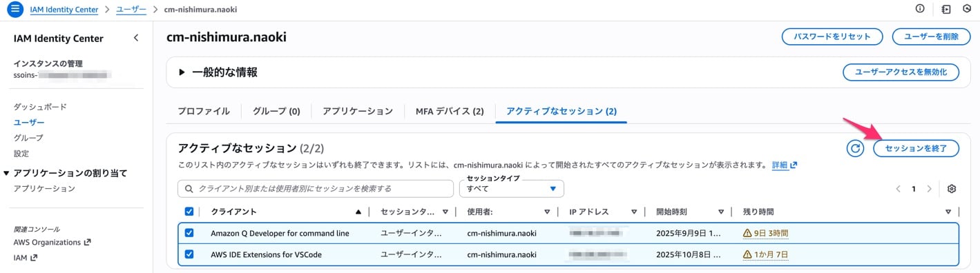The height and width of the screenshot is (273, 980).
Task: Refresh the active sessions list
Action: pyautogui.click(x=855, y=148)
